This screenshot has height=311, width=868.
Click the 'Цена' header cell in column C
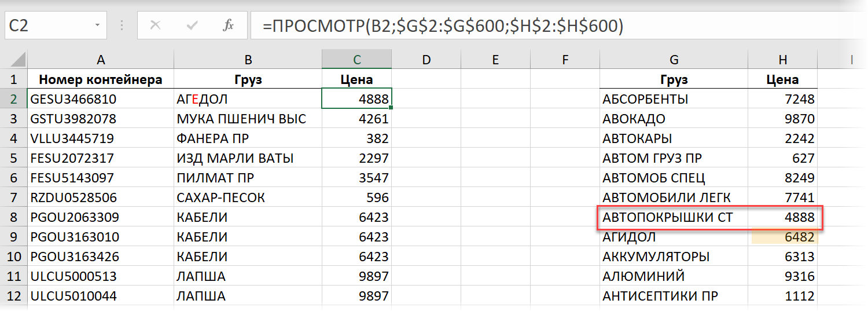pyautogui.click(x=357, y=79)
